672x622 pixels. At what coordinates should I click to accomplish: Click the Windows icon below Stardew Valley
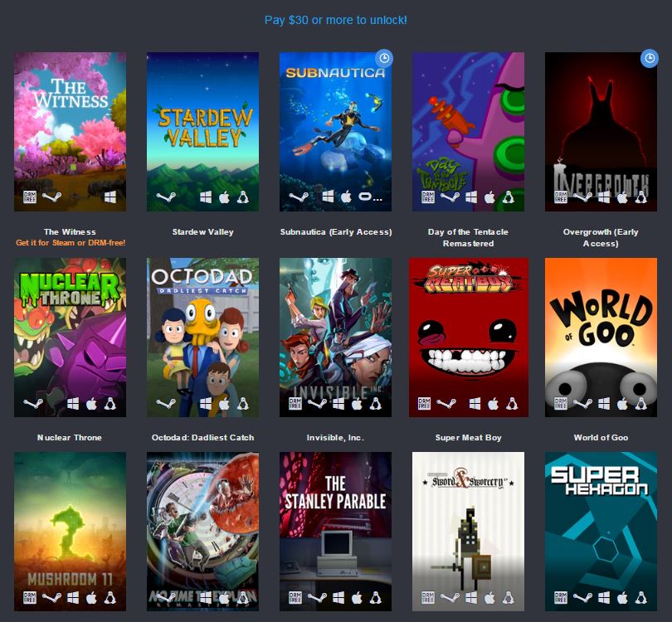point(203,197)
